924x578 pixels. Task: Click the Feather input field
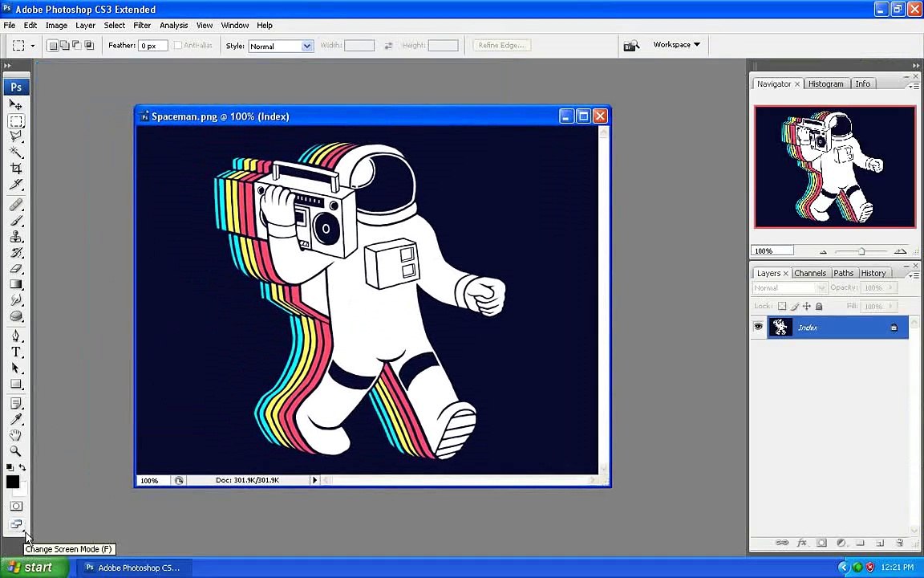153,46
